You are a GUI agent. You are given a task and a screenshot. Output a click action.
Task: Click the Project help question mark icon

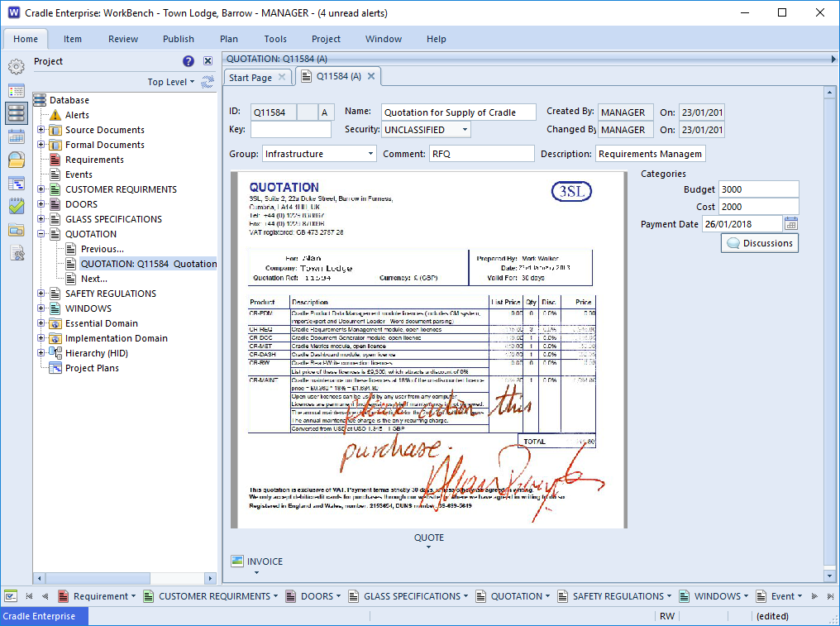click(x=188, y=61)
